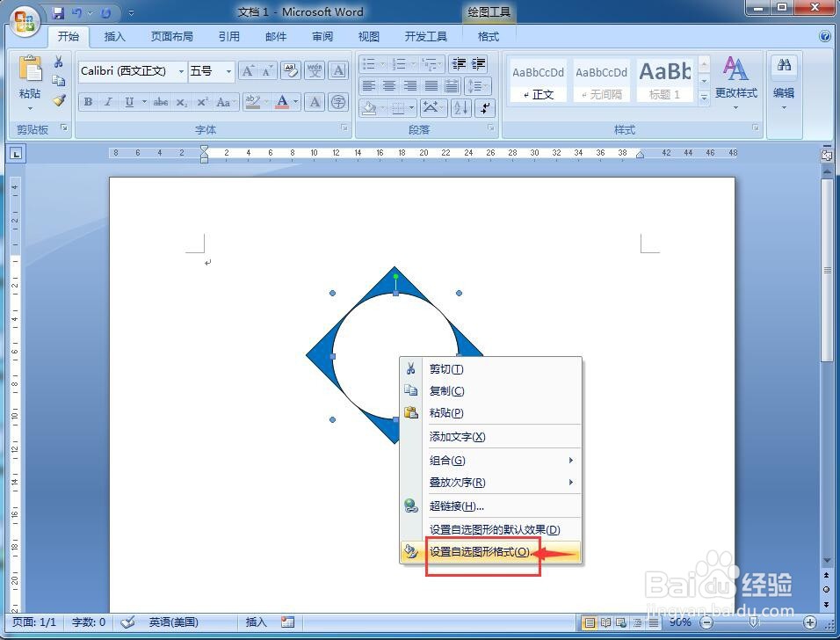Activate the Format Painter brush

(59, 100)
